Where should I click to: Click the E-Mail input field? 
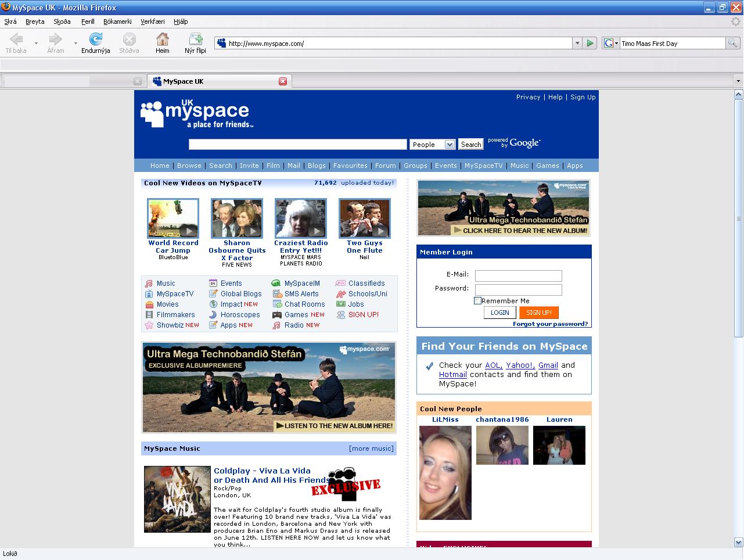click(518, 276)
